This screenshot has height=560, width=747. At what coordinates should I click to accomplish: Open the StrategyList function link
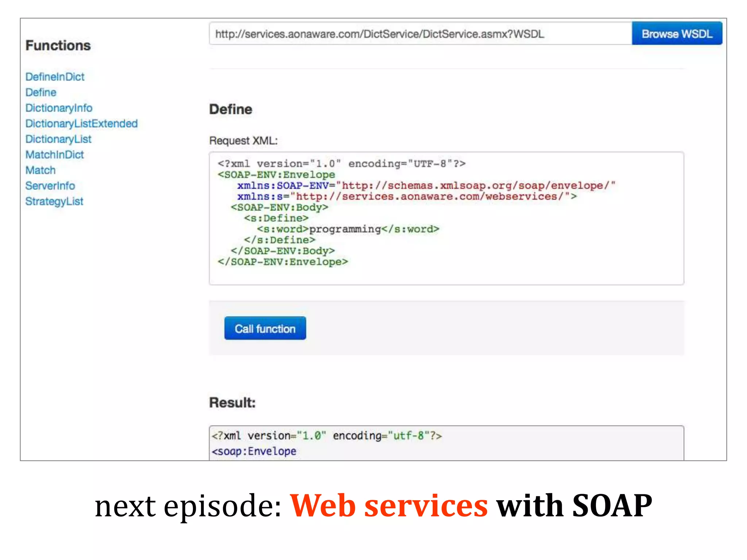54,202
